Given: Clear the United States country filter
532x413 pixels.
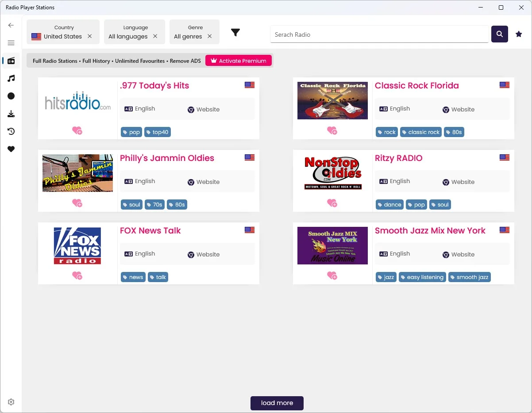Looking at the screenshot, I should [x=90, y=36].
